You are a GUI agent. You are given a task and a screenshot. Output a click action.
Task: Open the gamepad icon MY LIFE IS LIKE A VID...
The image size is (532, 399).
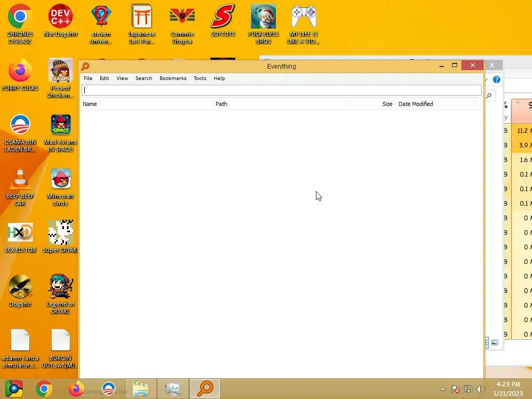pyautogui.click(x=303, y=24)
